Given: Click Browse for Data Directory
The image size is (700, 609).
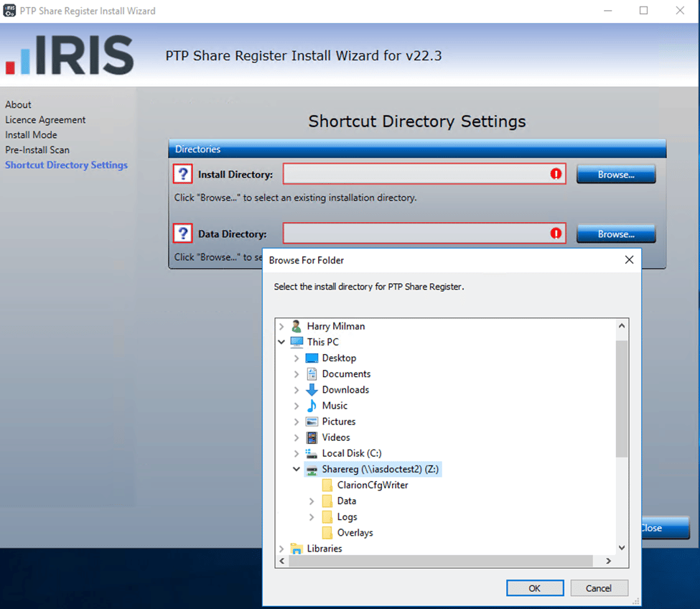Looking at the screenshot, I should tap(616, 233).
